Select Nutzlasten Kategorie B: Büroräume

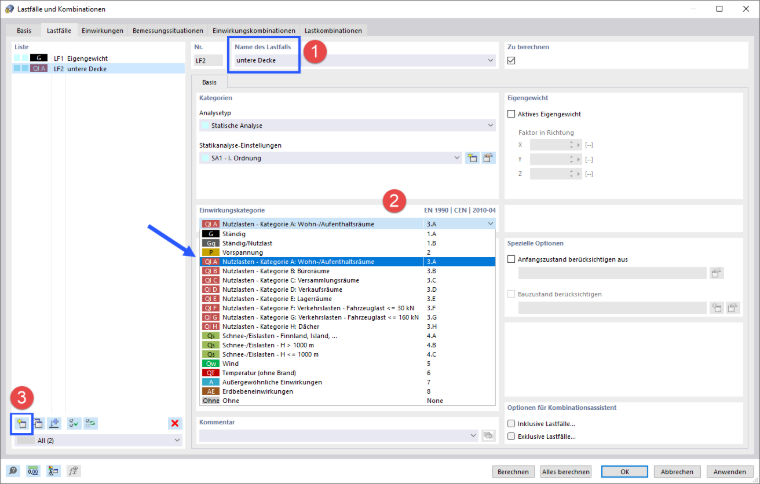(x=348, y=271)
